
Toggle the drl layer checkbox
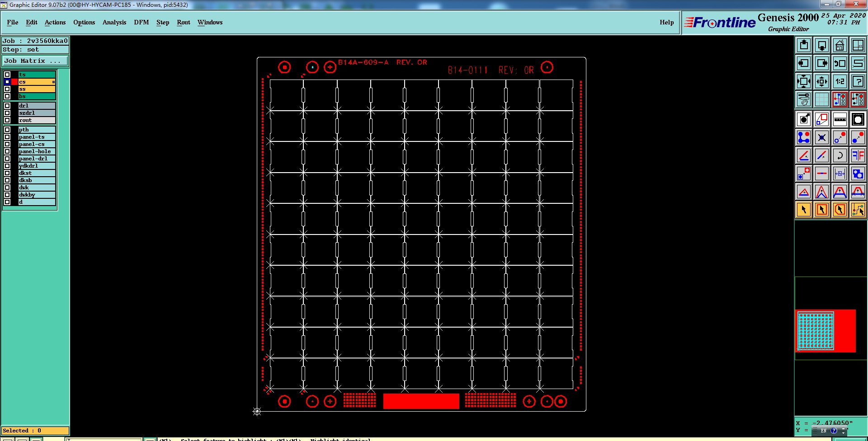(x=7, y=106)
